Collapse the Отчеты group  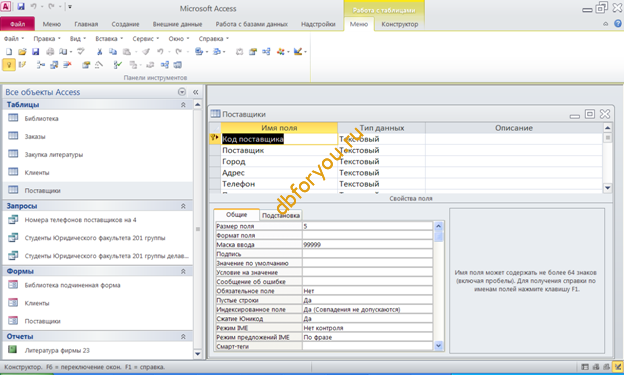183,336
